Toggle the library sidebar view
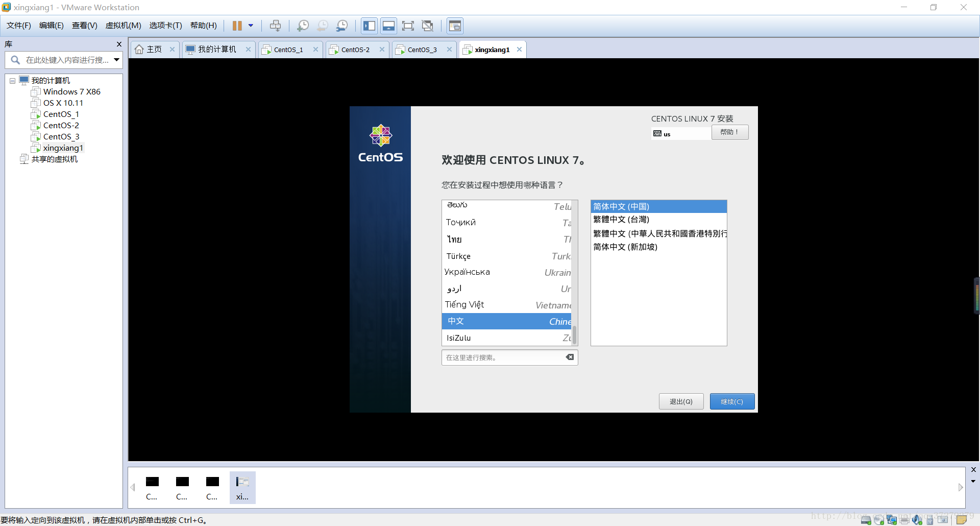Image resolution: width=980 pixels, height=526 pixels. [370, 26]
